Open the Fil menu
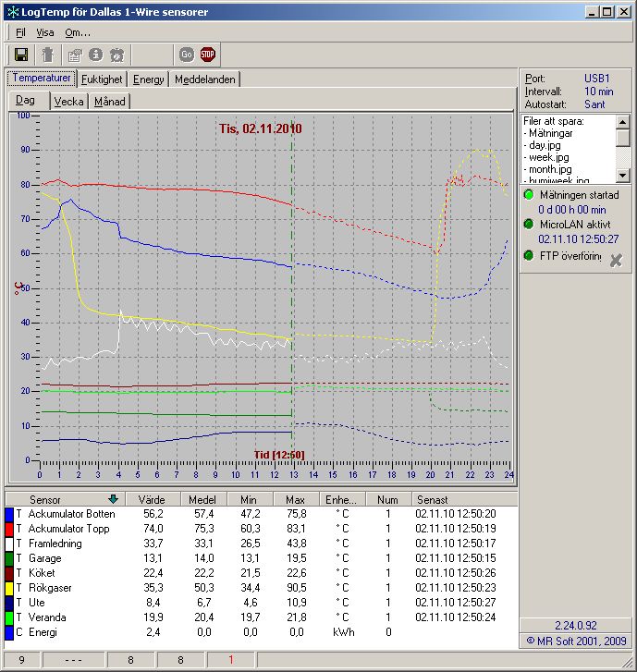 20,32
